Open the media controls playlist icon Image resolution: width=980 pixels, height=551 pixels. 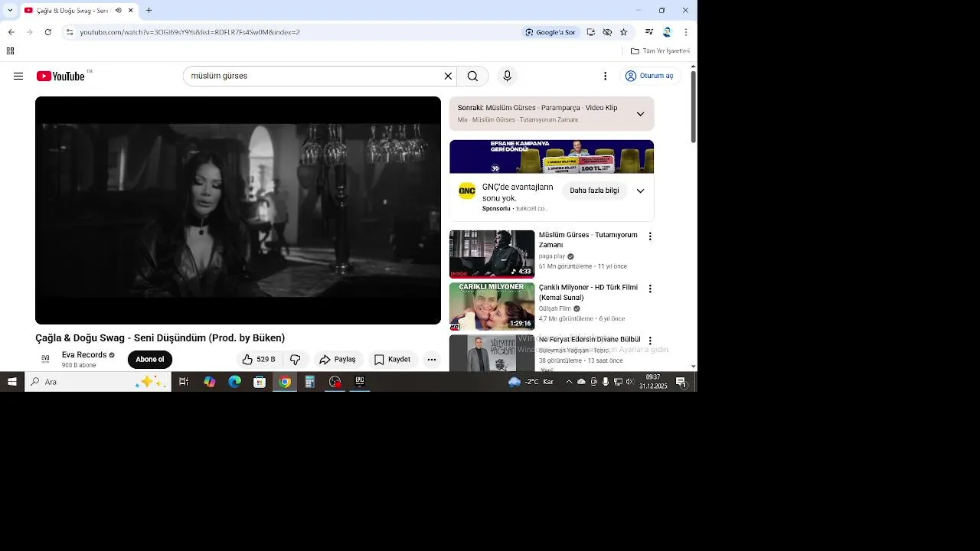pyautogui.click(x=649, y=32)
